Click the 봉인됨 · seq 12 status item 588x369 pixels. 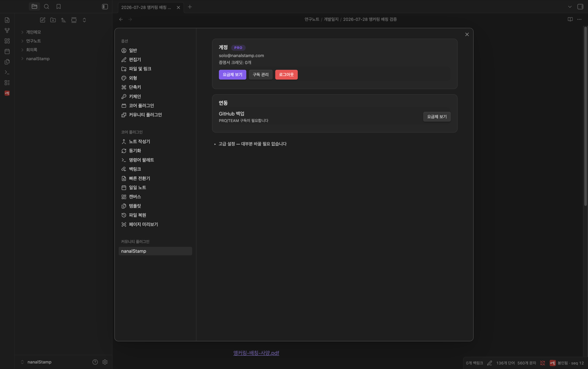567,363
